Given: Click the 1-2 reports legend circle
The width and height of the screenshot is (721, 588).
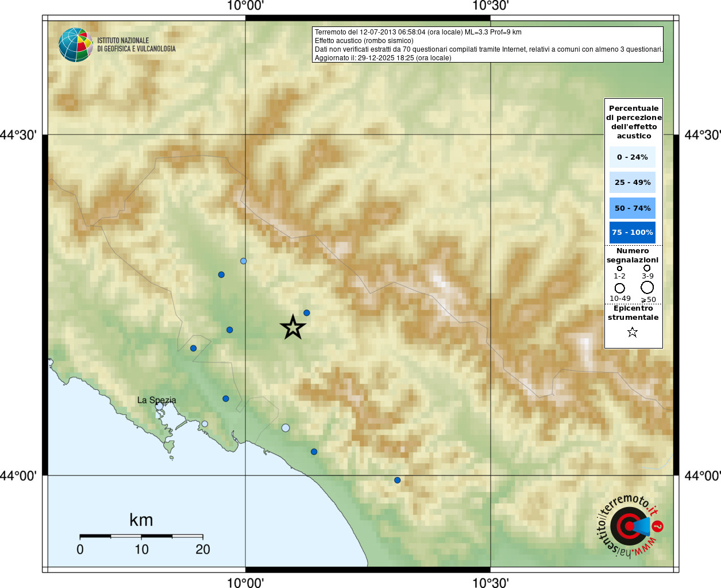Looking at the screenshot, I should 619,268.
